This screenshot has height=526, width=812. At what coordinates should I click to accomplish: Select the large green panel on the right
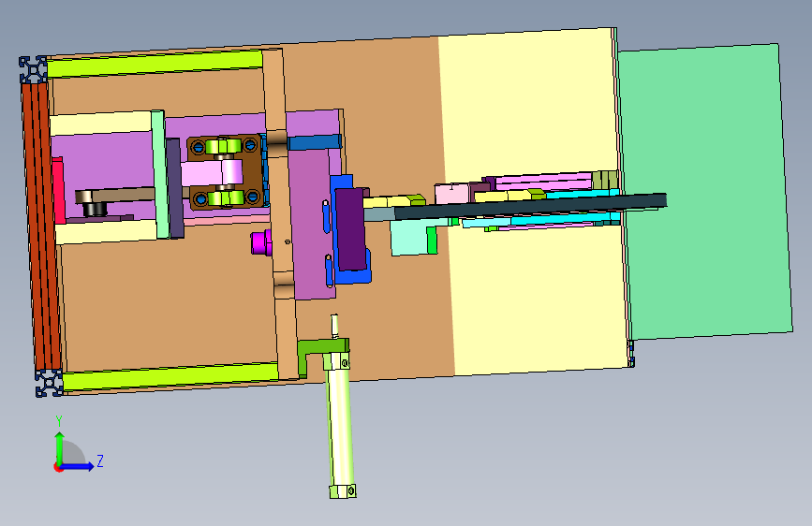[x=707, y=192]
